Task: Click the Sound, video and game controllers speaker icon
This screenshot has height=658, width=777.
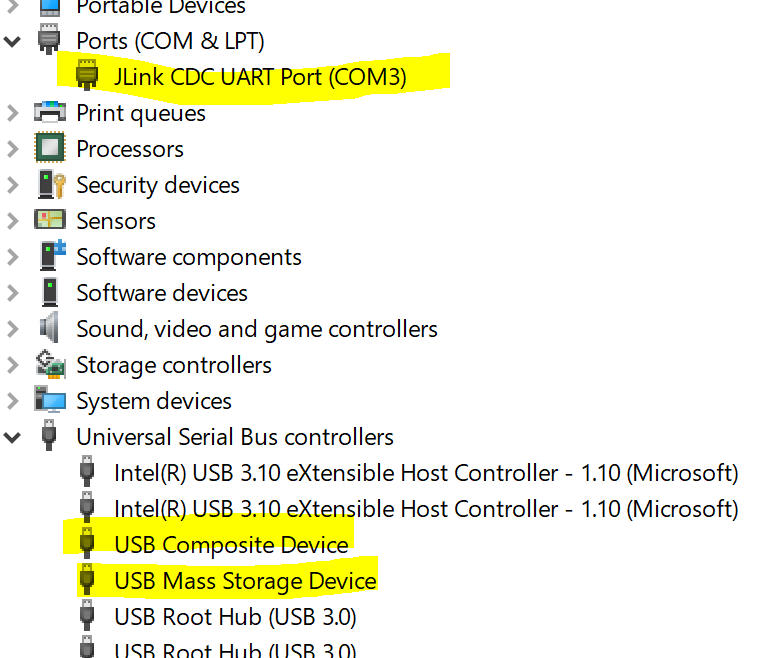Action: tap(50, 328)
